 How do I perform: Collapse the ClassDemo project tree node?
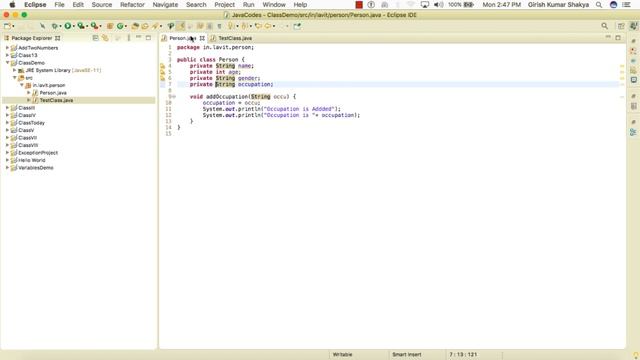(x=7, y=63)
